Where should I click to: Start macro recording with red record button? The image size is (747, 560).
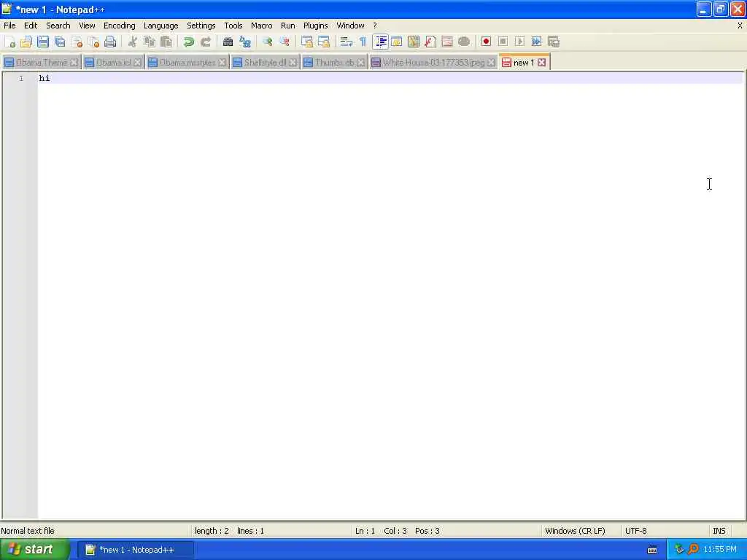click(x=486, y=42)
